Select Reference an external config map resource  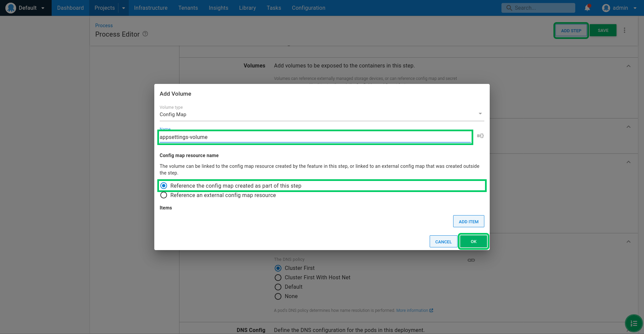click(218, 195)
